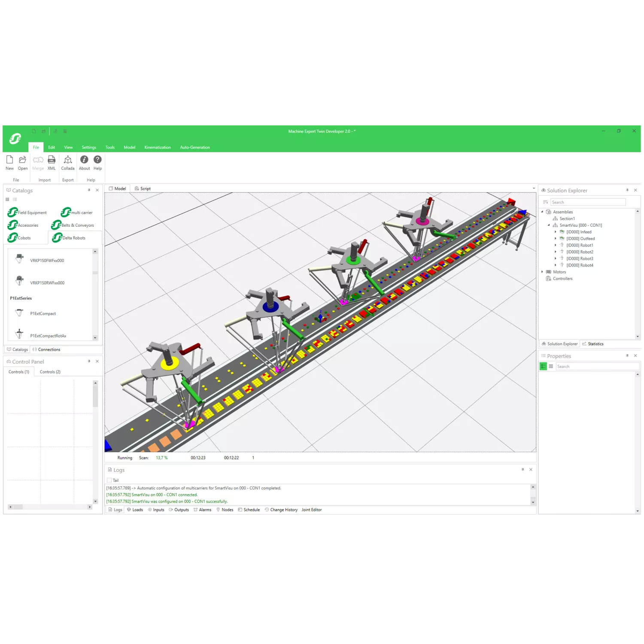Pick the P1ExtCompact robot item
644x644 pixels.
tap(43, 314)
